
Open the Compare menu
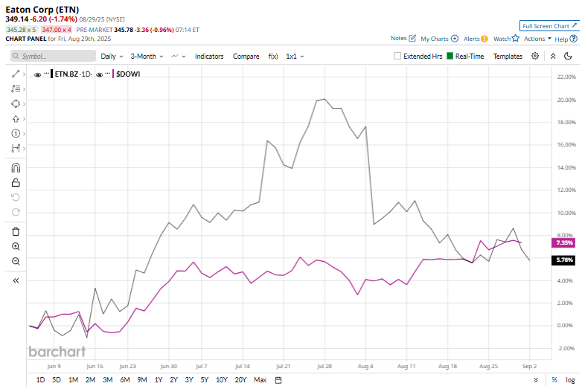pyautogui.click(x=246, y=57)
